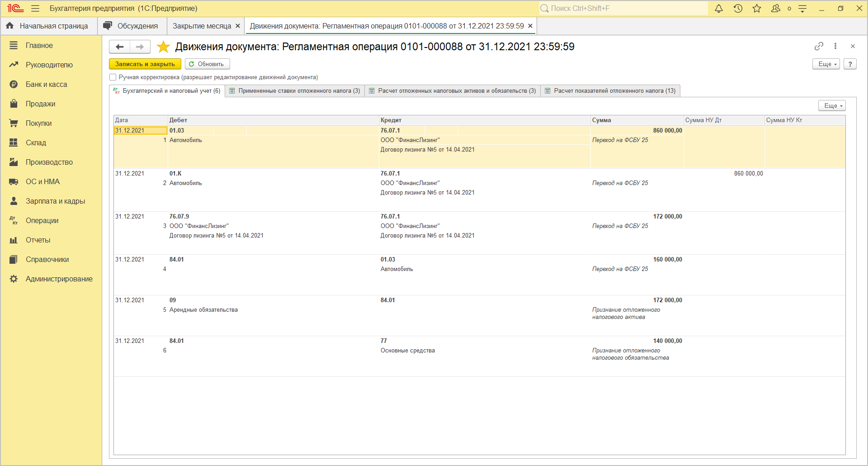Viewport: 868px width, 466px height.
Task: Click the Сумма НУ Кт column header
Action: click(805, 120)
